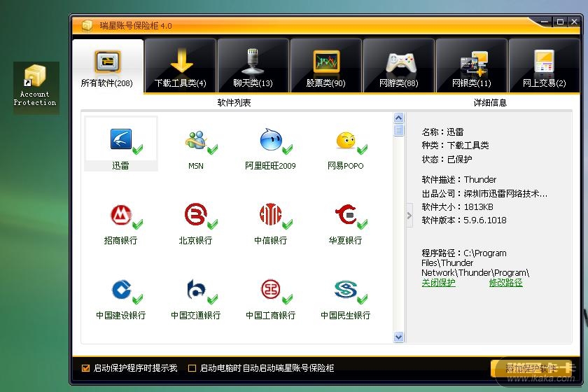Select the 华夏银行 bank icon
This screenshot has width=588, height=392.
(x=345, y=215)
